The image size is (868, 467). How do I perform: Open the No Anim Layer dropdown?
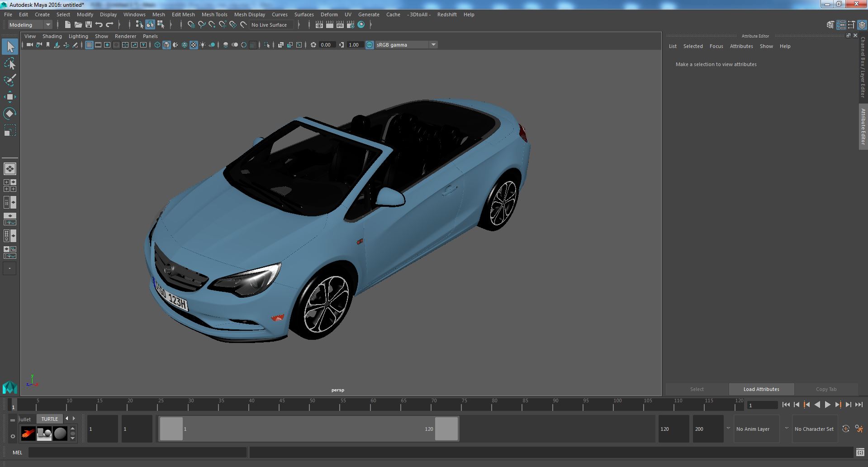click(756, 429)
